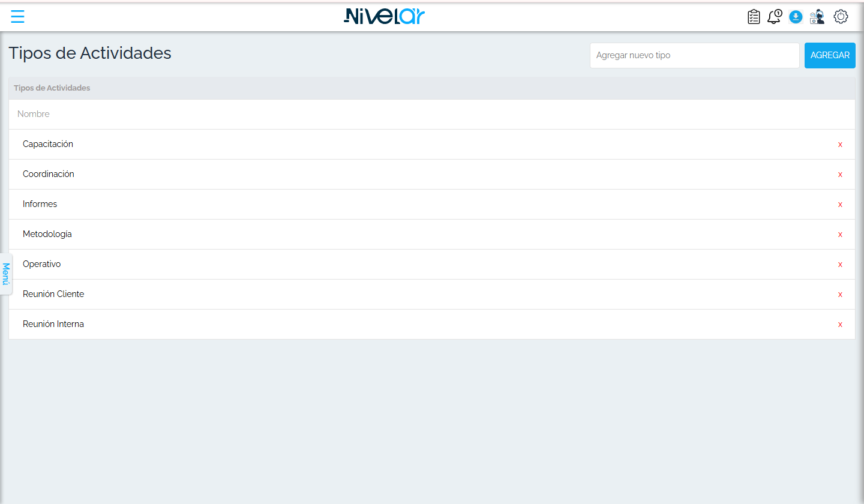Remove the Informes row with its x
This screenshot has width=864, height=504.
pos(840,205)
